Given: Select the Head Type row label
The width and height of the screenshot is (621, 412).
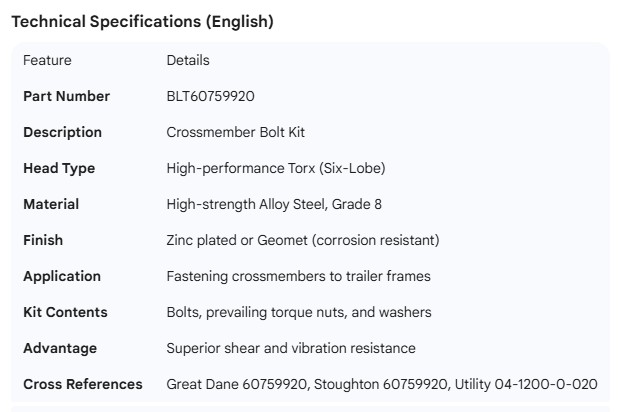Looking at the screenshot, I should pyautogui.click(x=59, y=168).
